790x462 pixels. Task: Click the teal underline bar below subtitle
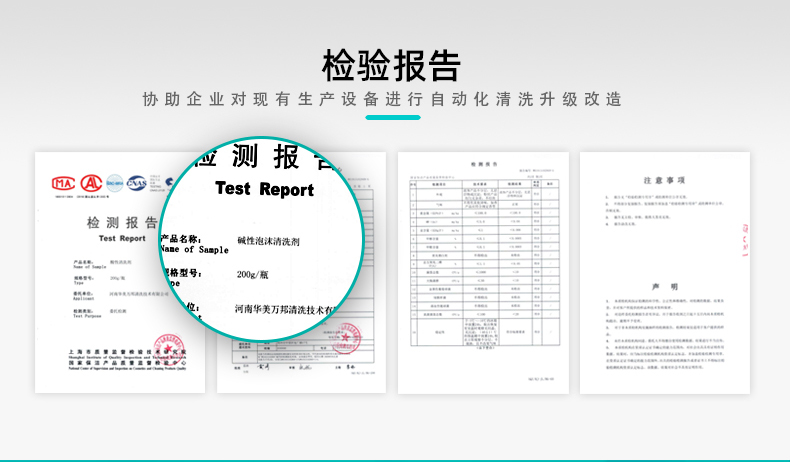coord(393,117)
